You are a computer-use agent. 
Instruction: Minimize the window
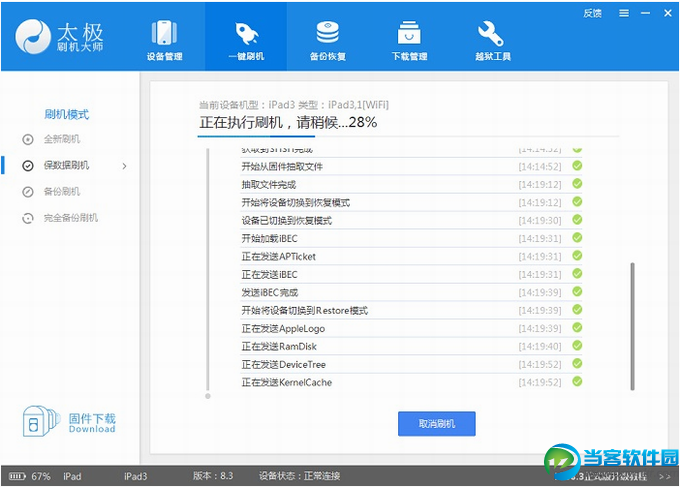click(645, 13)
